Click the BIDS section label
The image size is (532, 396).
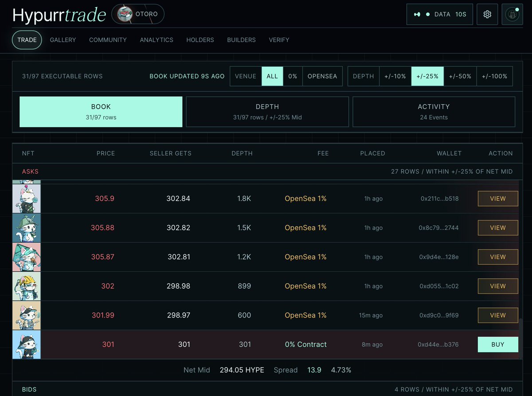pyautogui.click(x=29, y=390)
